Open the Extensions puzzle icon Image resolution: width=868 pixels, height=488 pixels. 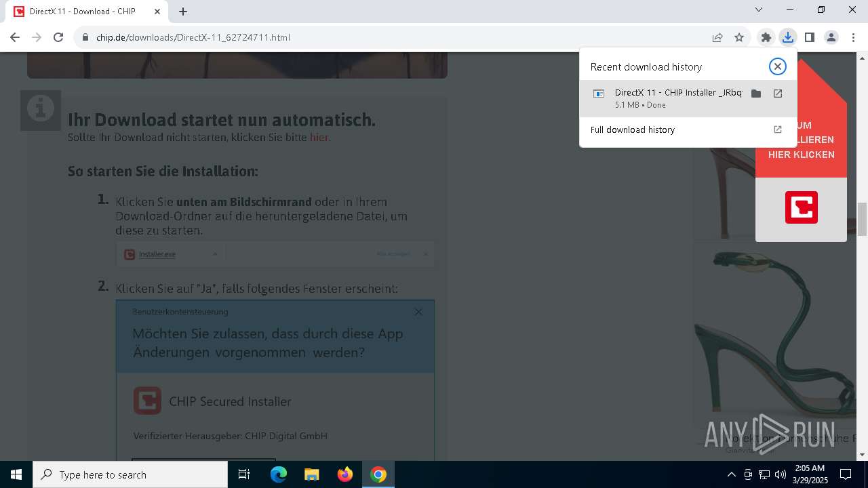[766, 37]
